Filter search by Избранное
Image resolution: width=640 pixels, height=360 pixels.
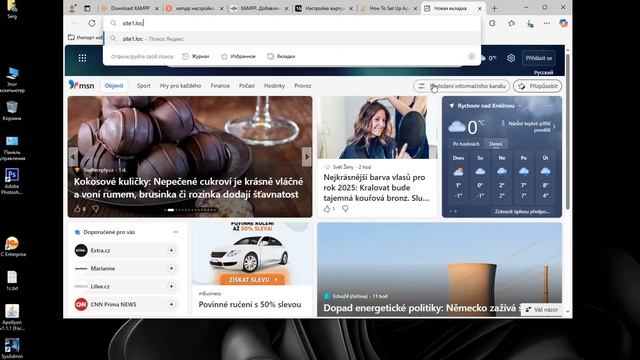pyautogui.click(x=238, y=56)
